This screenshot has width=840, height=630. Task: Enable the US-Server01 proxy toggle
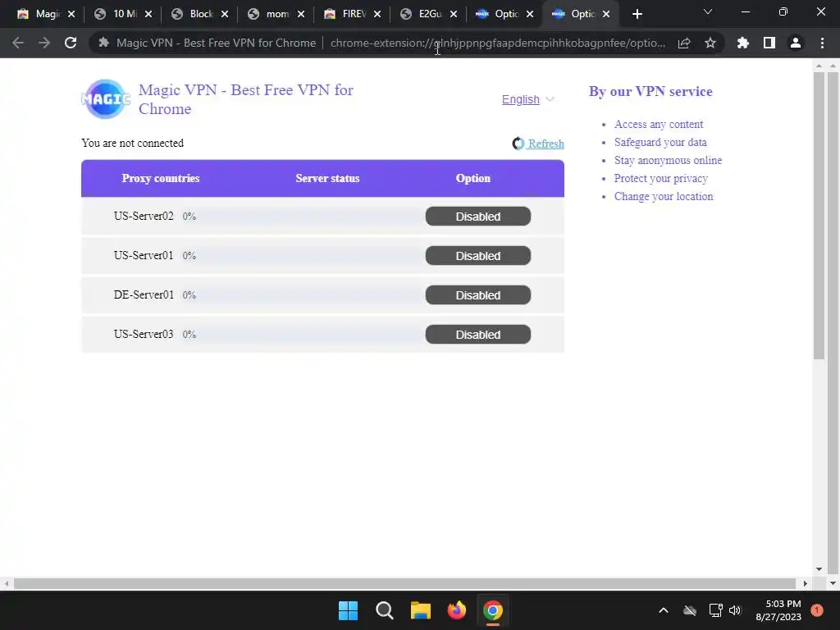click(478, 256)
